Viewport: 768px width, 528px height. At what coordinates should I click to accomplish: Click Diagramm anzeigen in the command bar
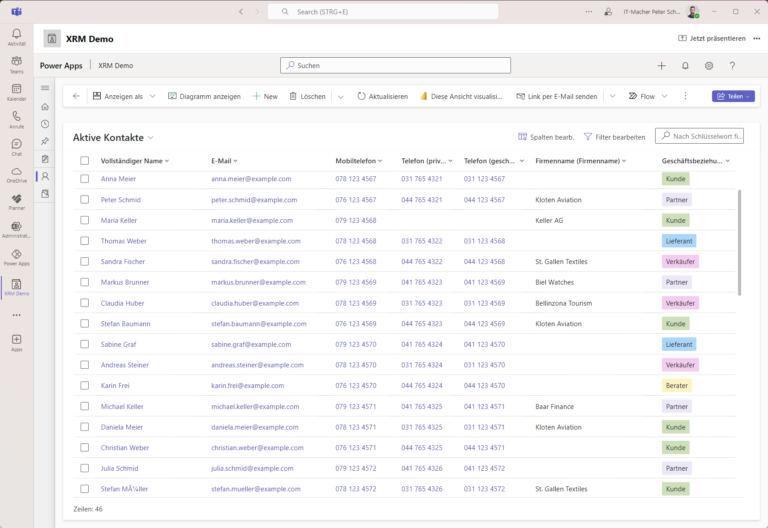tap(204, 97)
